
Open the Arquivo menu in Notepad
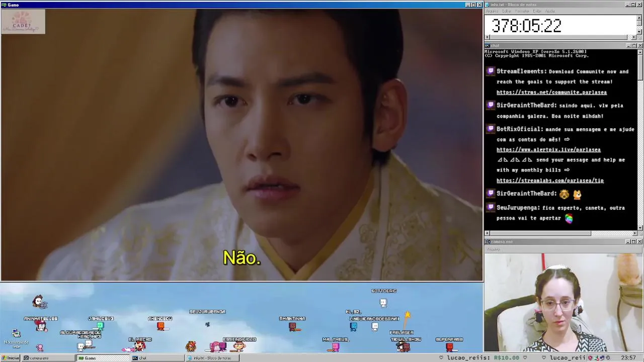coord(492,11)
